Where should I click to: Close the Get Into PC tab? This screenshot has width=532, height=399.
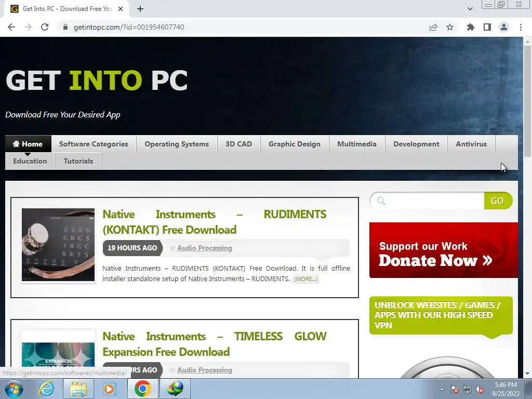tap(121, 9)
